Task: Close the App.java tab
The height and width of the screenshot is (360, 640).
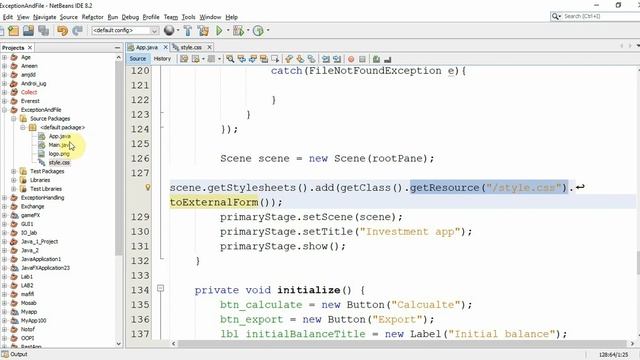Action: coord(165,47)
